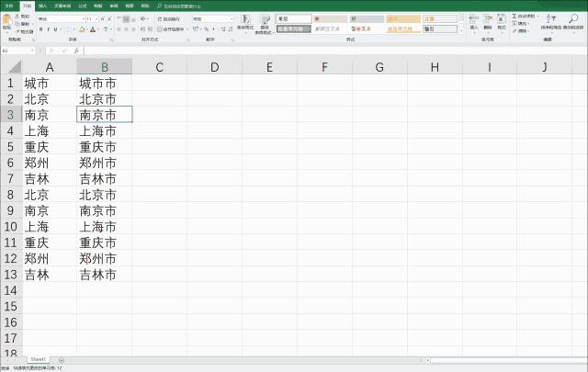The image size is (588, 372).
Task: Click the Copy (复制) icon
Action: point(17,24)
